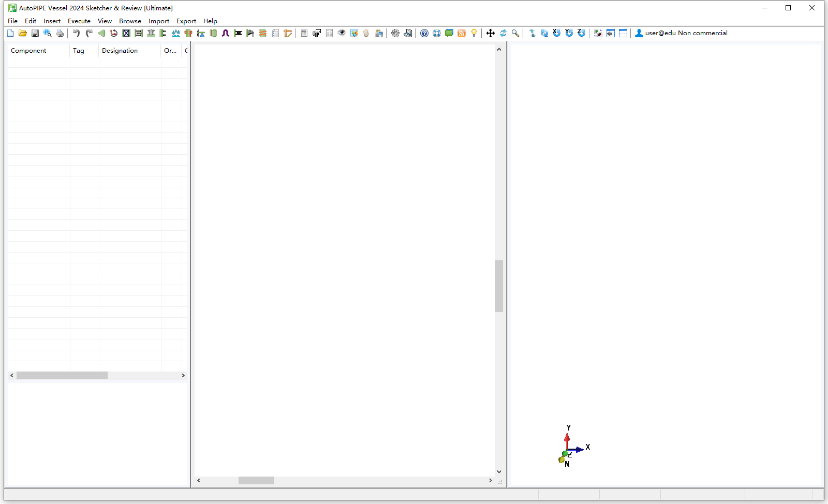
Task: Click component list scroll left arrow
Action: [x=12, y=376]
